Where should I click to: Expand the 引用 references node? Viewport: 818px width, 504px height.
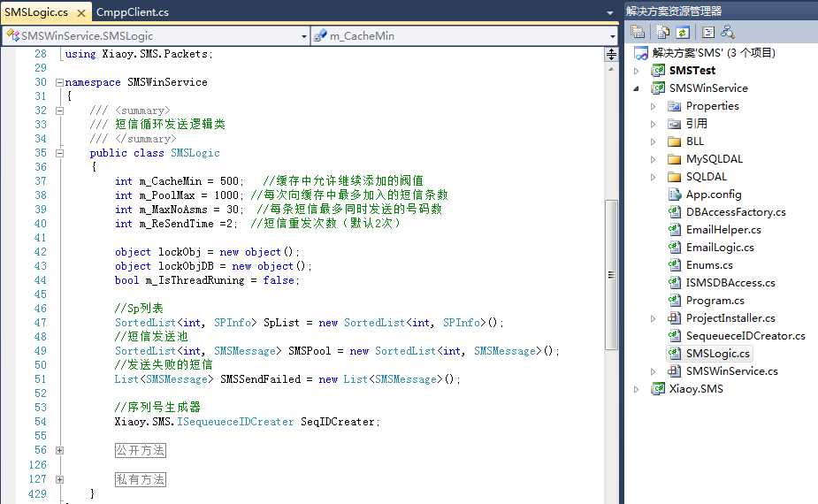point(653,124)
